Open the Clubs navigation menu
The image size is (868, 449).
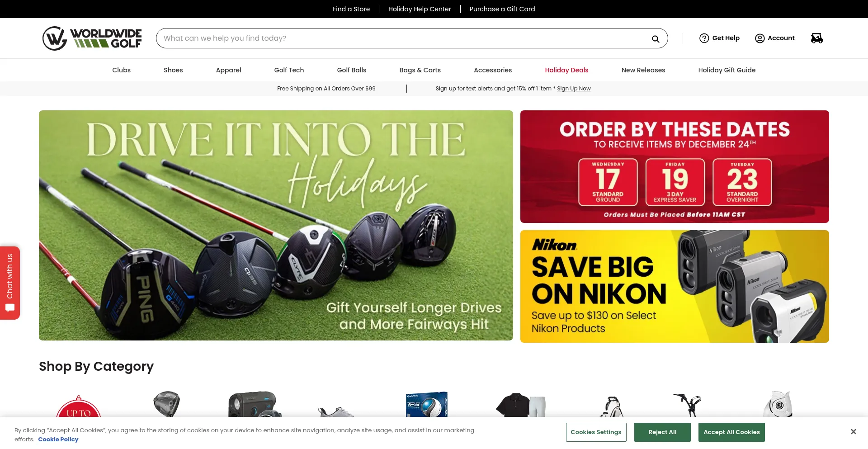[x=121, y=70]
